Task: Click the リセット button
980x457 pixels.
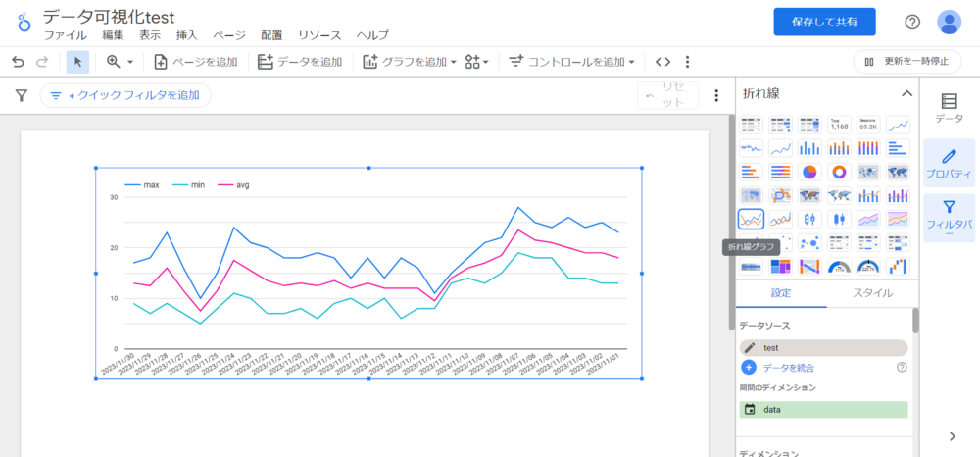Action: pyautogui.click(x=667, y=96)
